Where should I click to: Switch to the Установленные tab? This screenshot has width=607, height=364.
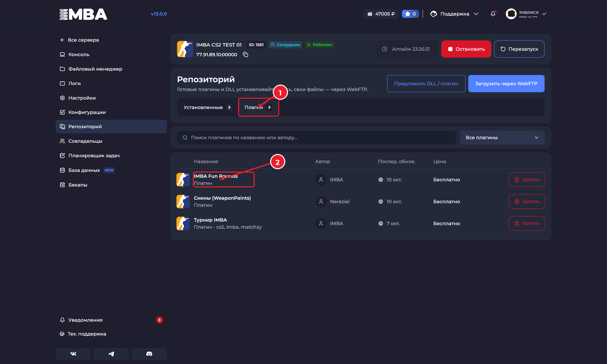[x=207, y=108]
